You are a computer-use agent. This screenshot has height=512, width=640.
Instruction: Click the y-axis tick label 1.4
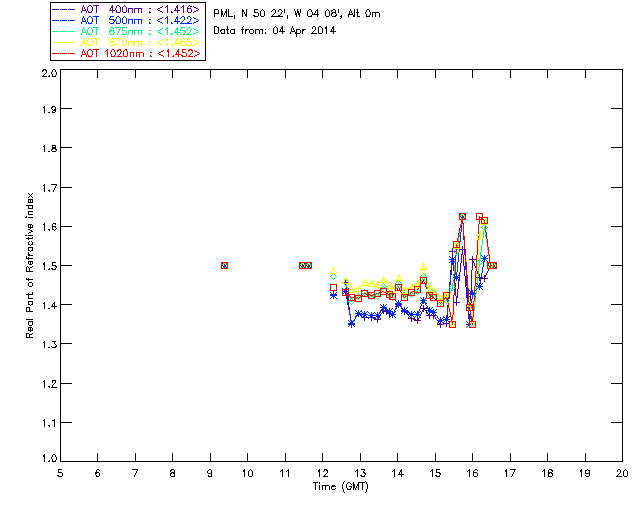[49, 305]
